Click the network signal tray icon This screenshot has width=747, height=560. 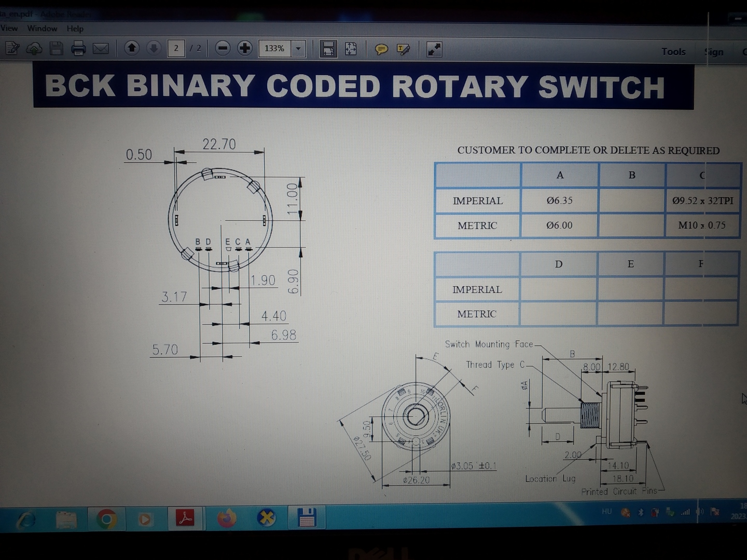point(685,512)
